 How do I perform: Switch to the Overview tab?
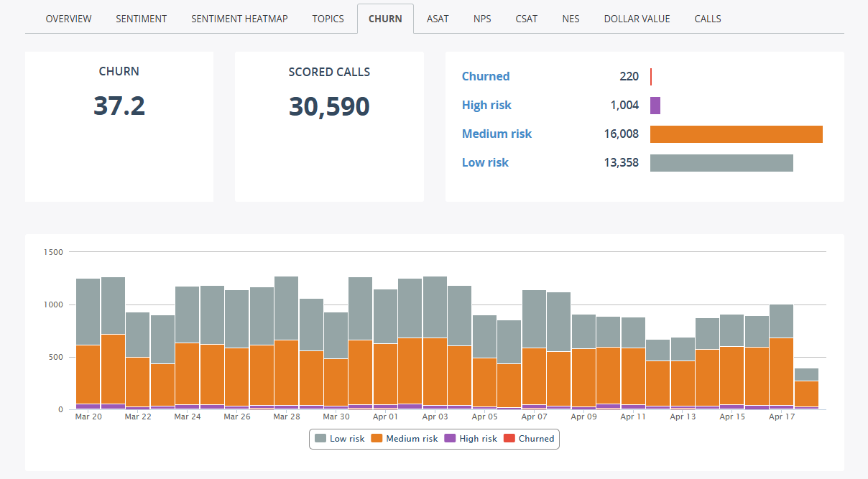[x=68, y=19]
